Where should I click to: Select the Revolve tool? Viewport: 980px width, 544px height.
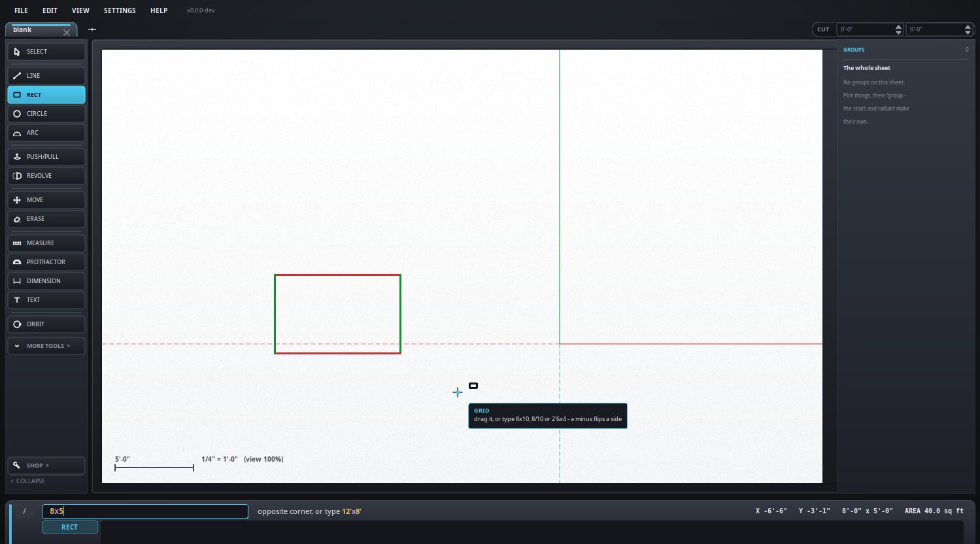tap(46, 176)
